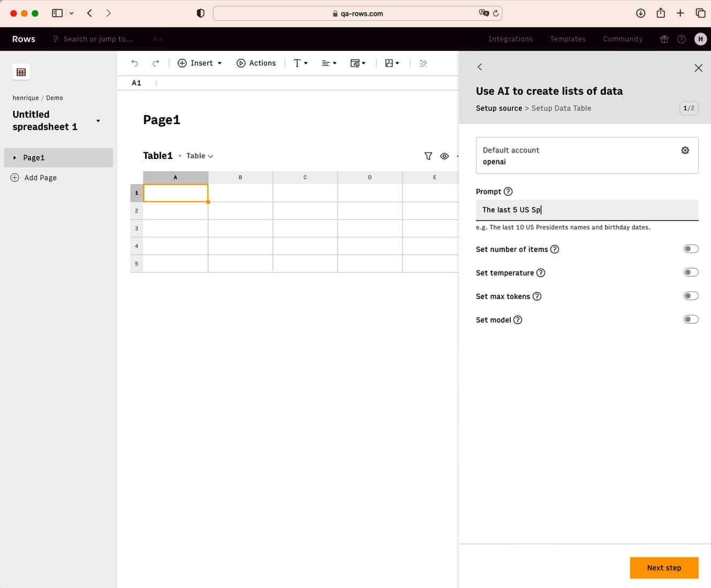Open settings gear on Default account openai
The image size is (711, 588).
685,150
